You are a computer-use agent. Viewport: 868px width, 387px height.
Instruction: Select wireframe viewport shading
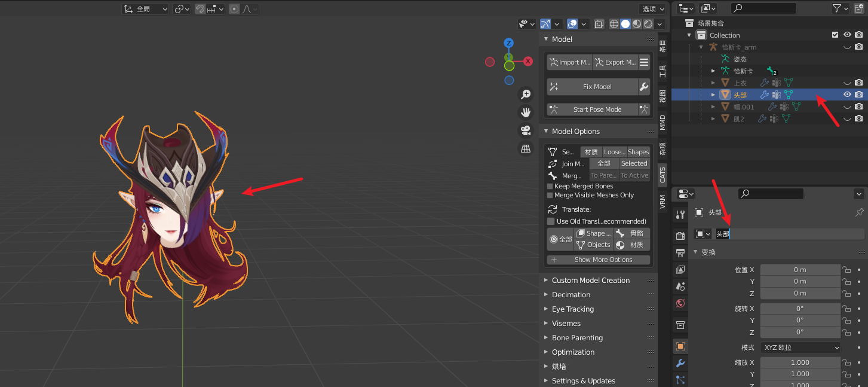point(614,24)
